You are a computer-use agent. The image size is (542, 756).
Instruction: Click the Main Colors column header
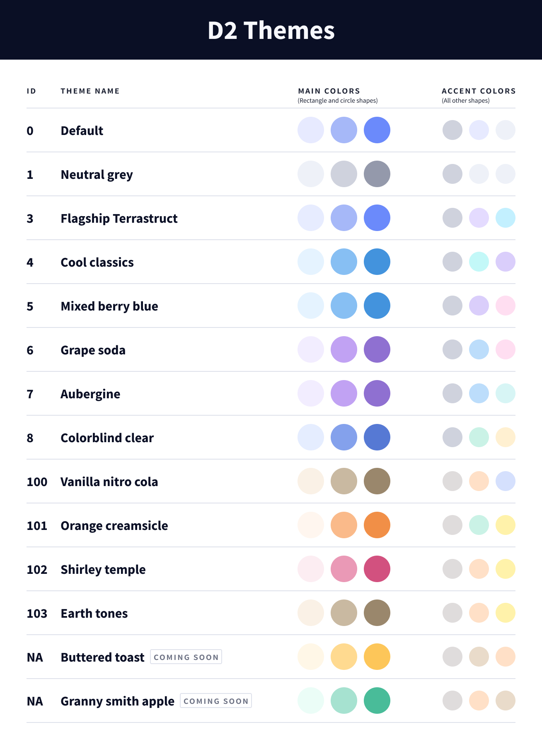coord(329,91)
